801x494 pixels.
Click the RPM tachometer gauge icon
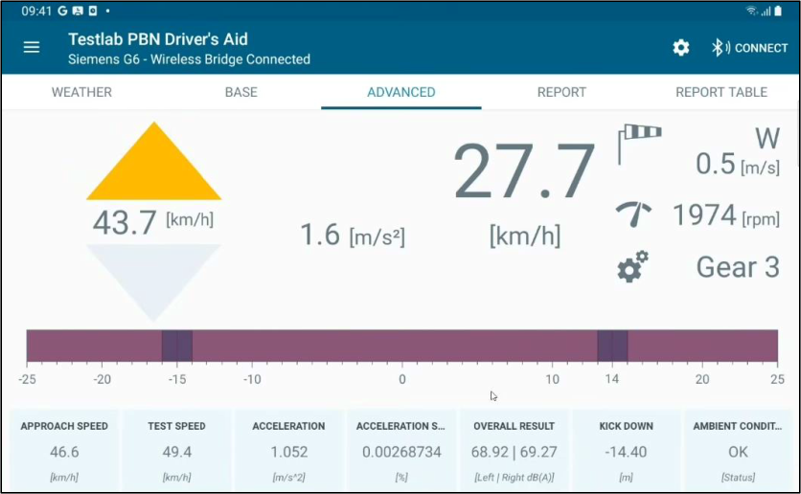633,214
